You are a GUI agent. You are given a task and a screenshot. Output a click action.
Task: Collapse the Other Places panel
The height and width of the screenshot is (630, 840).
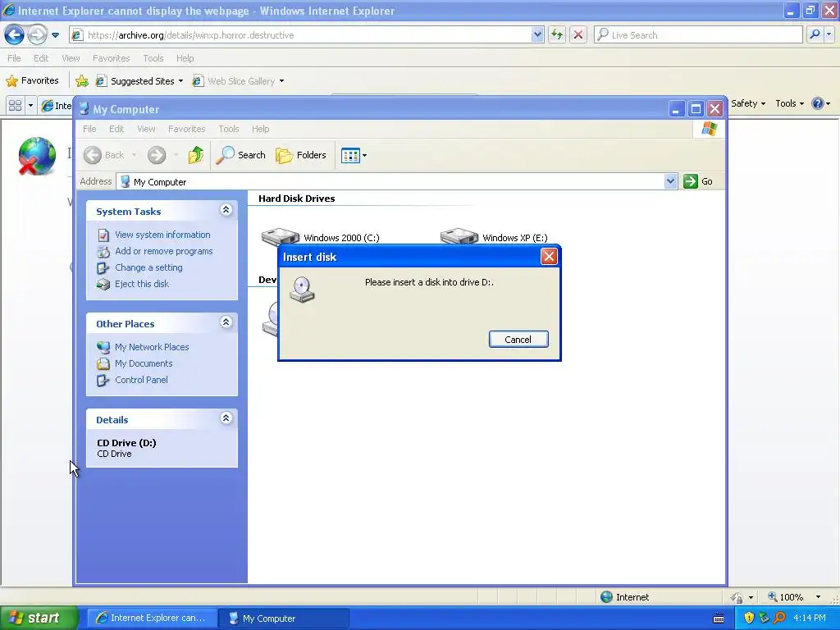[x=226, y=322]
